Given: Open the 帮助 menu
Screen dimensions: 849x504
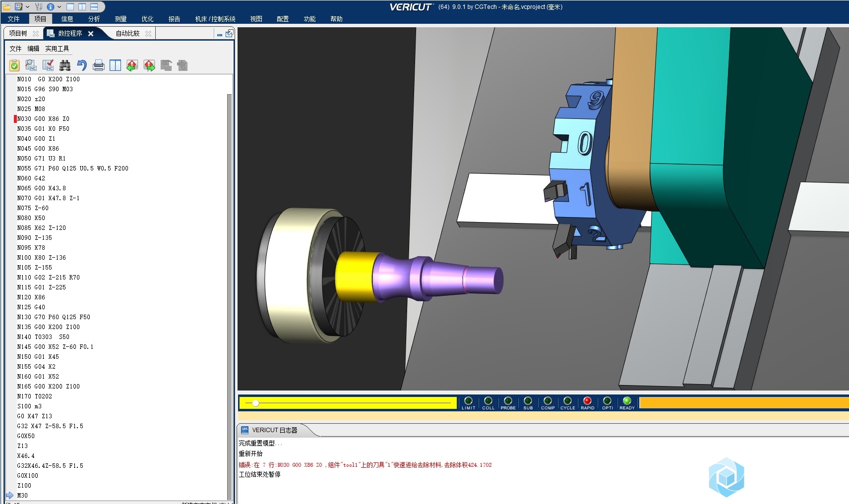Looking at the screenshot, I should pyautogui.click(x=336, y=19).
